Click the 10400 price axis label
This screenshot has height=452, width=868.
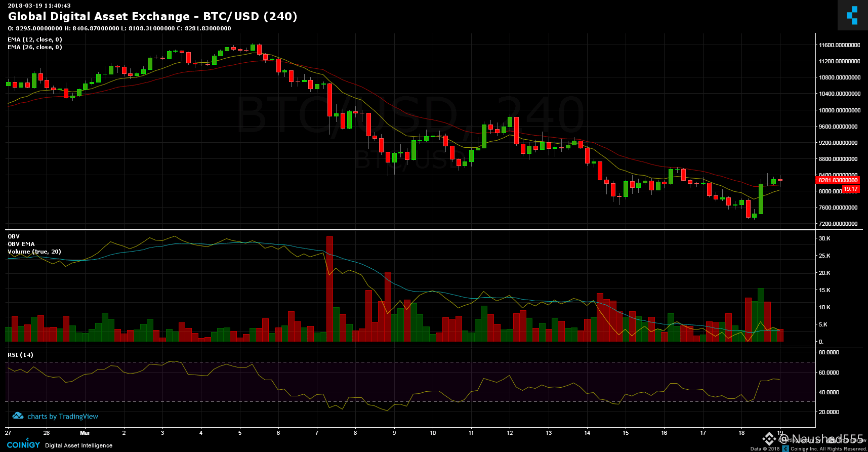point(839,94)
